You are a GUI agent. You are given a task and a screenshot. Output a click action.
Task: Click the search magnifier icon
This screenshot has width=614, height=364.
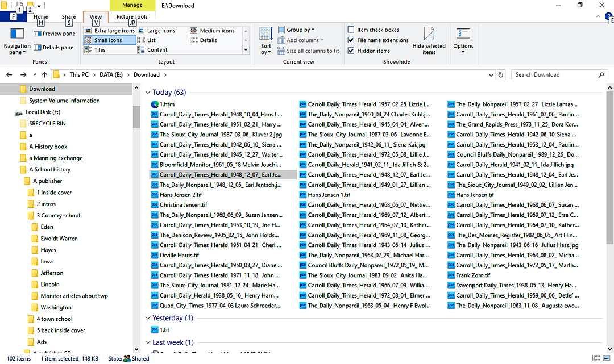point(601,75)
